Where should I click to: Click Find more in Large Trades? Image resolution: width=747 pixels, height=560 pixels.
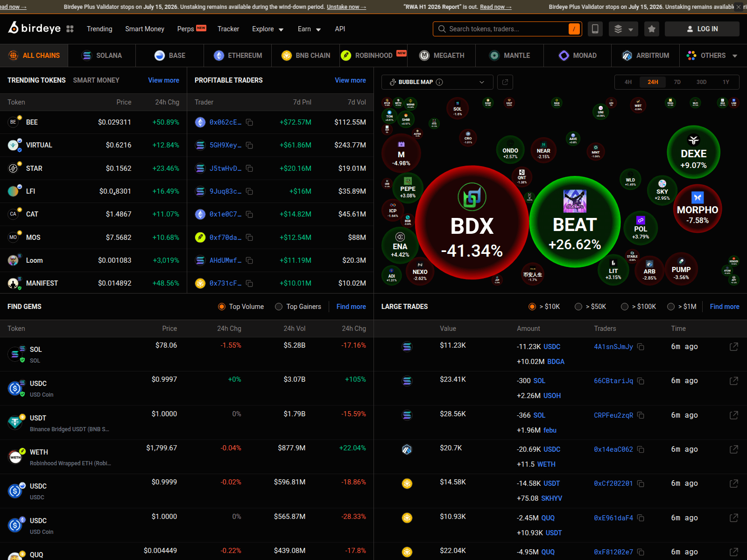tap(725, 307)
